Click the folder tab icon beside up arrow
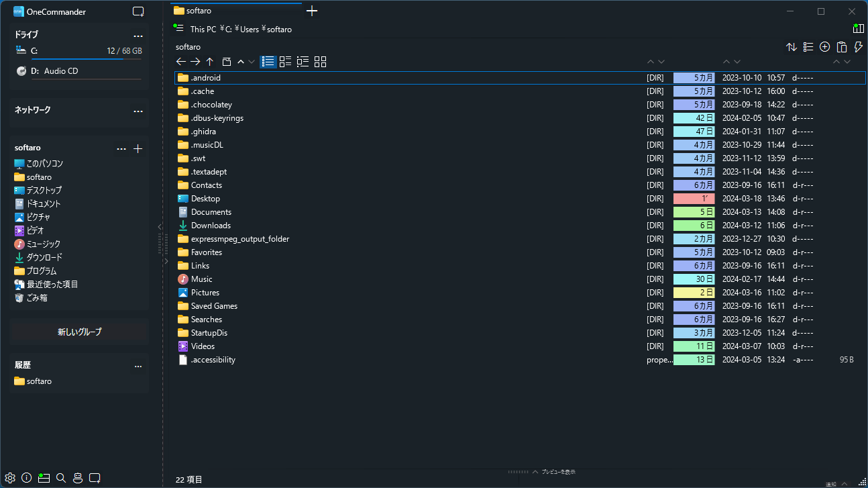Screen dimensions: 868x488 coord(227,62)
